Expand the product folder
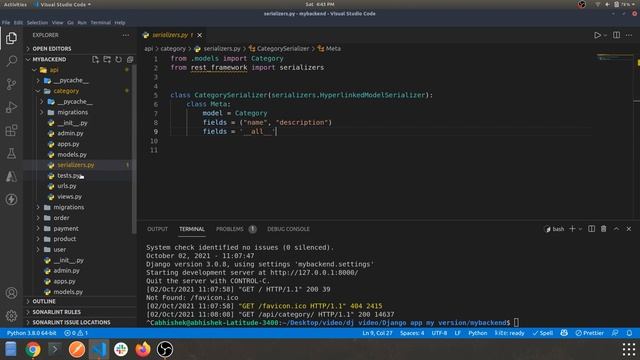This screenshot has height=360, width=640. [64, 239]
